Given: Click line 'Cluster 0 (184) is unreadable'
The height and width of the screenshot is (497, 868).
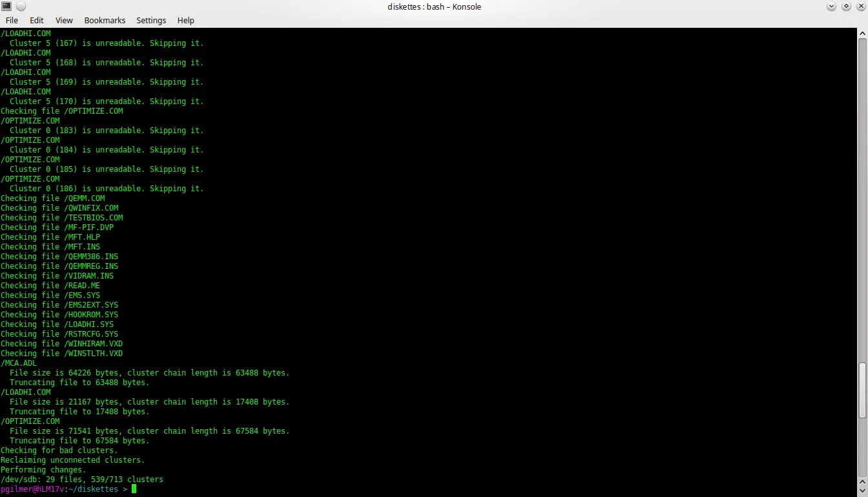Looking at the screenshot, I should (x=107, y=150).
